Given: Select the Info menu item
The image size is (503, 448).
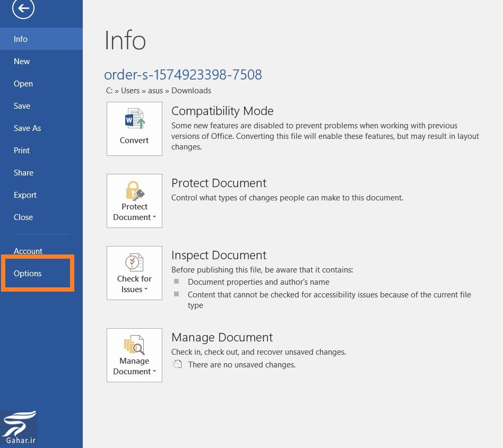Looking at the screenshot, I should click(41, 39).
